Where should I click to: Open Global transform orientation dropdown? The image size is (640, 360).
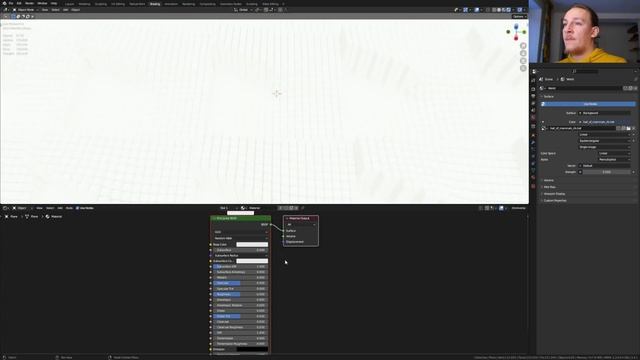(243, 10)
